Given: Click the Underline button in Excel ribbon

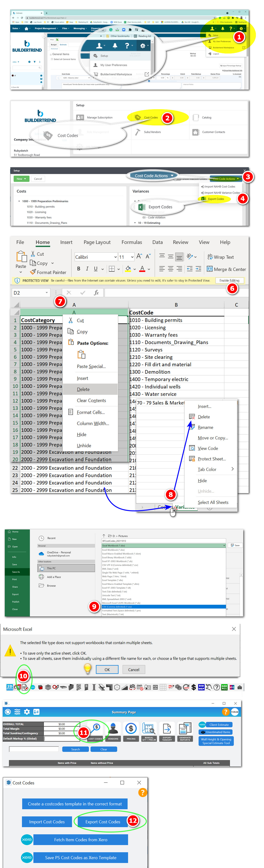Looking at the screenshot, I should click(96, 269).
